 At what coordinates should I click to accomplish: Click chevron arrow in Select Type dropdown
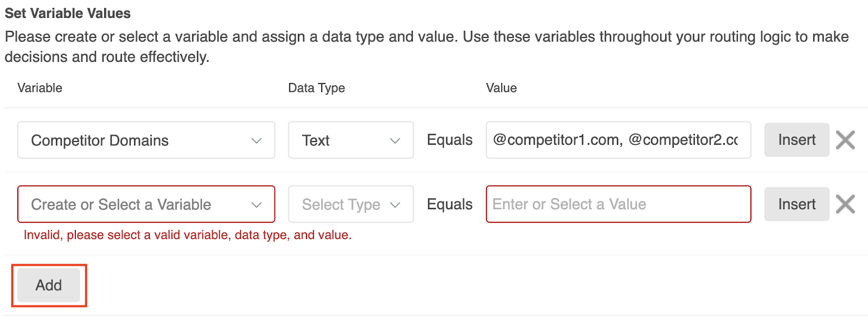tap(395, 205)
